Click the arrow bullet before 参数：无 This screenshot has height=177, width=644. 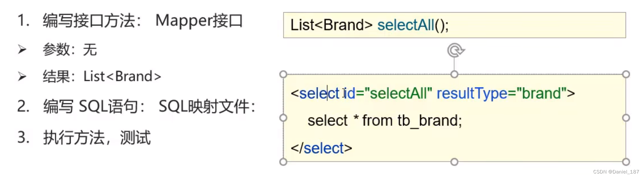pos(22,49)
